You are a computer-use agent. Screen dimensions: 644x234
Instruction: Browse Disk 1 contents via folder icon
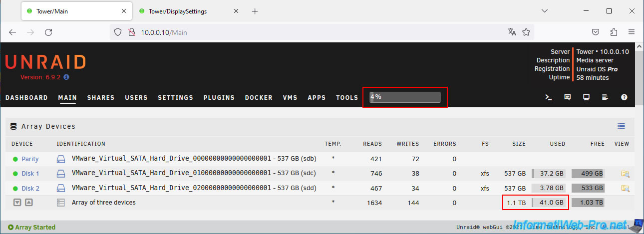pyautogui.click(x=625, y=174)
